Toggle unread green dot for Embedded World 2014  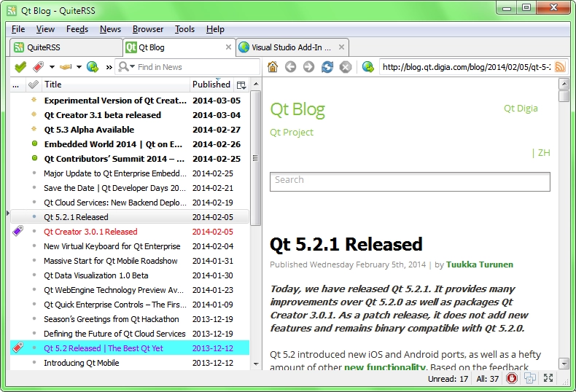coord(34,144)
